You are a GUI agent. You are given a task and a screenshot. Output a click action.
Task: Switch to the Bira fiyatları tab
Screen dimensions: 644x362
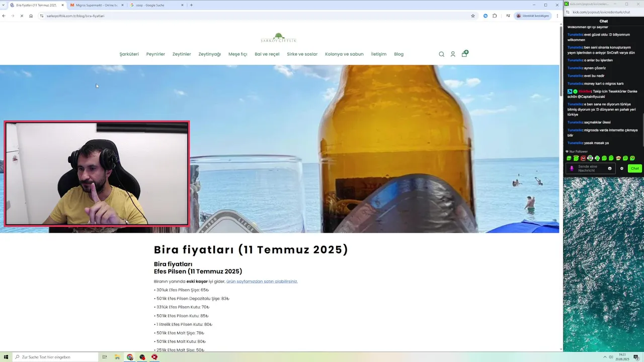point(36,5)
